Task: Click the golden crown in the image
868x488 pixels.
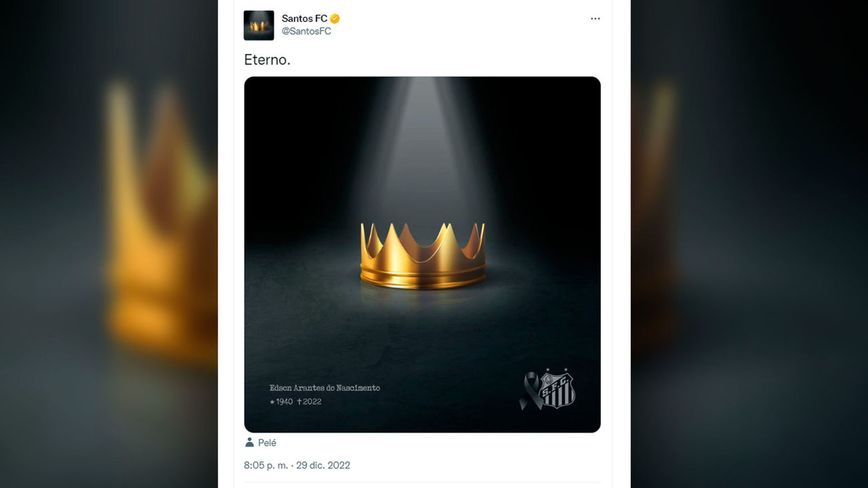Action: point(423,256)
